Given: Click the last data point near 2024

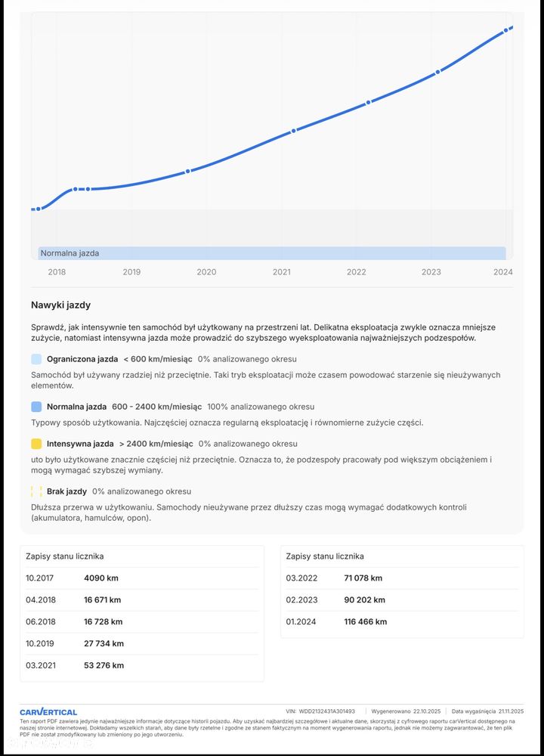Looking at the screenshot, I should pos(506,31).
